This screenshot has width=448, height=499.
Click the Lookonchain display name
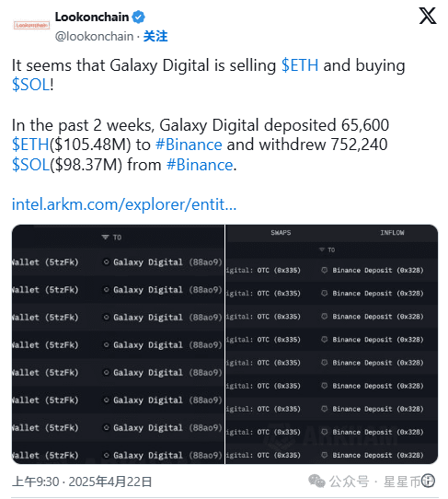click(x=92, y=17)
